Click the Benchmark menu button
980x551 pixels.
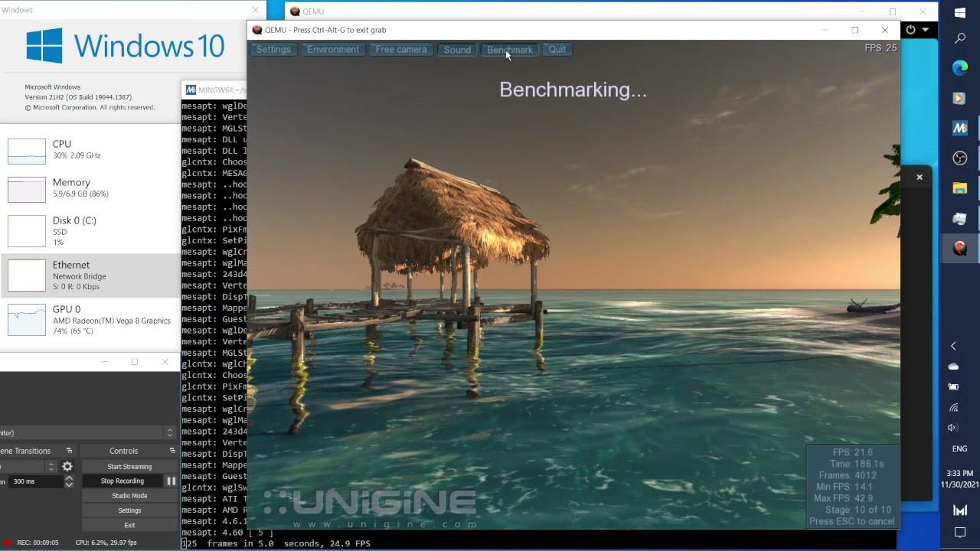[510, 50]
